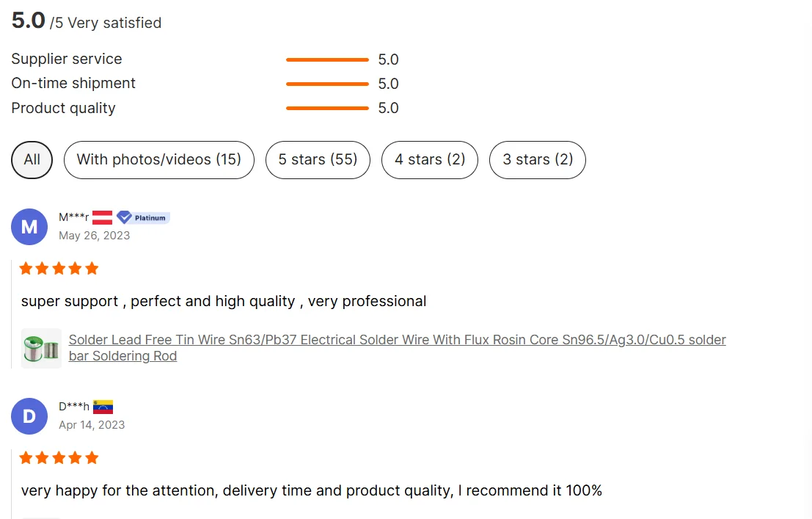Viewport: 812px width, 519px height.
Task: Click the reviewer name M***r
Action: (x=73, y=217)
